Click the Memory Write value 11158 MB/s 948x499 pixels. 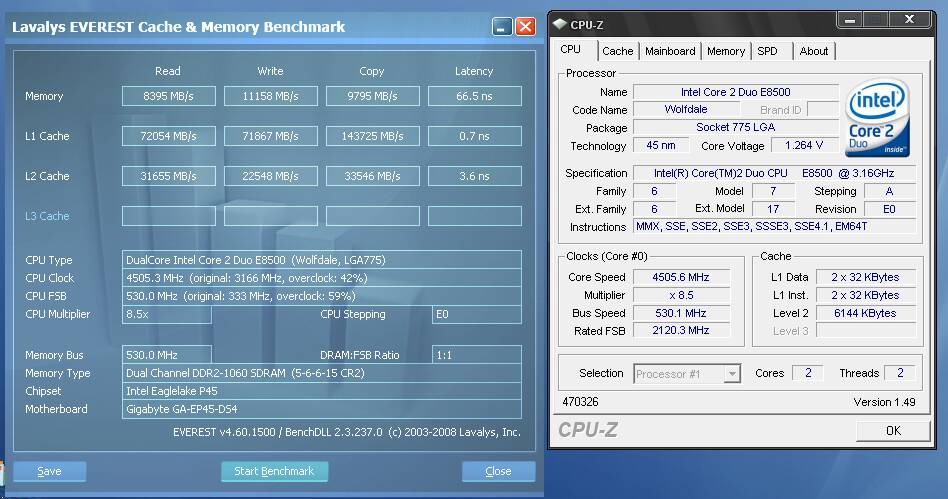click(271, 96)
